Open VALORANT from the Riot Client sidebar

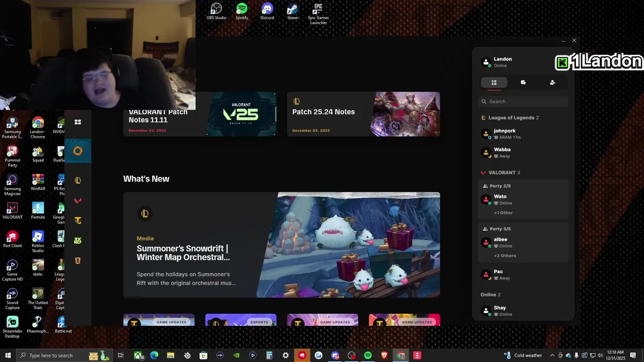pos(77,200)
